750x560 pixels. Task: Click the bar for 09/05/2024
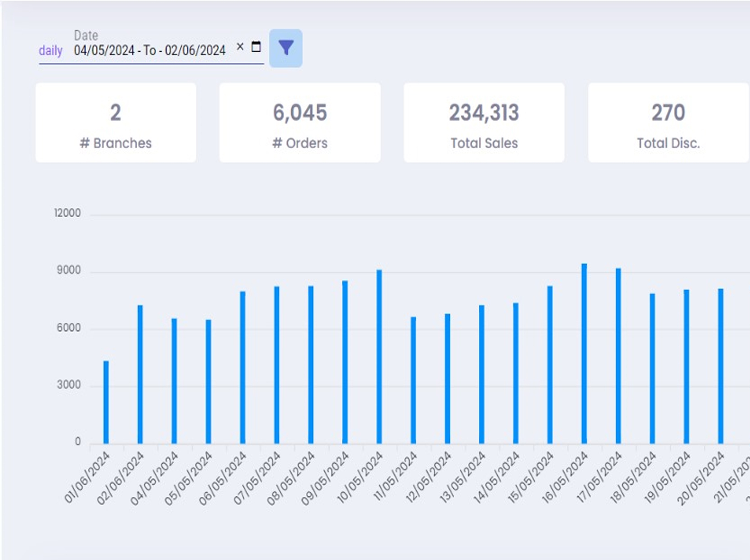(x=345, y=362)
